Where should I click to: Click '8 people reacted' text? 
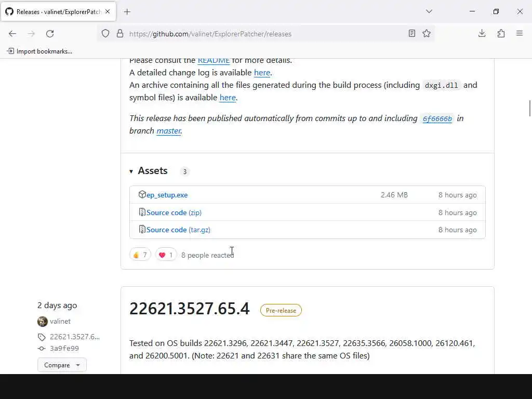tap(208, 255)
